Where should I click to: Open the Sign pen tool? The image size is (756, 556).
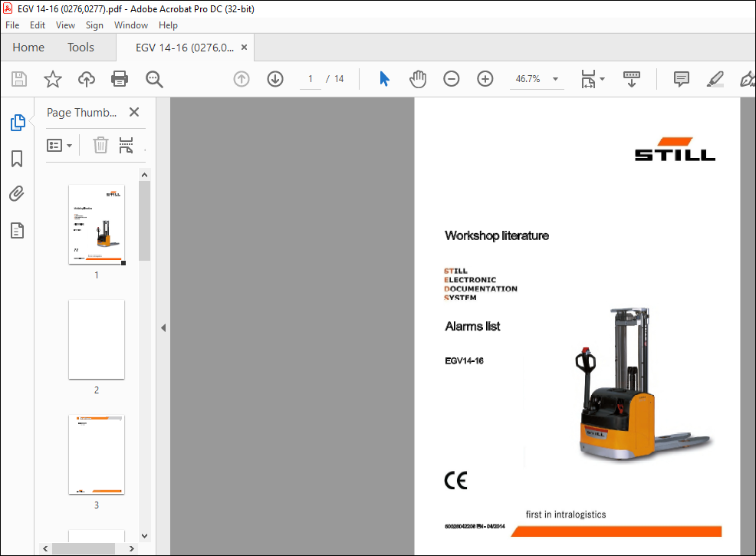[748, 78]
